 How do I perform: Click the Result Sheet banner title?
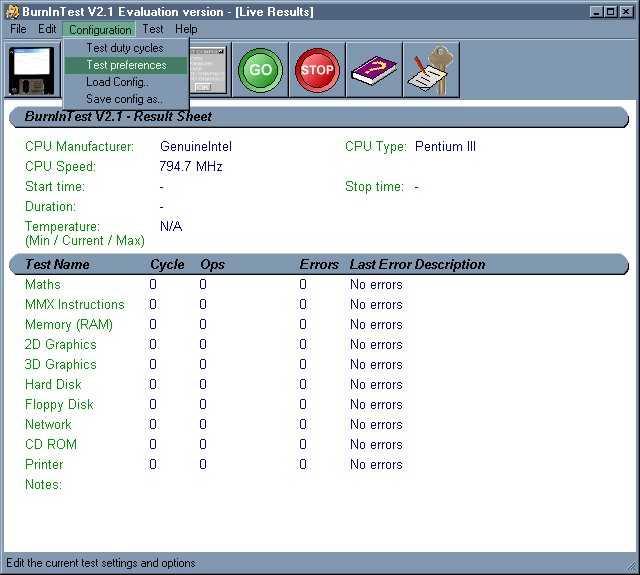pos(118,117)
